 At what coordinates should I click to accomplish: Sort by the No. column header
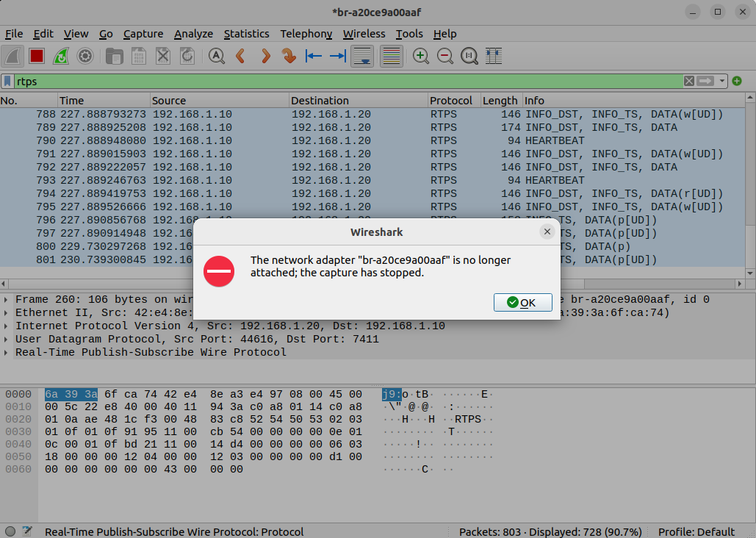click(x=29, y=101)
